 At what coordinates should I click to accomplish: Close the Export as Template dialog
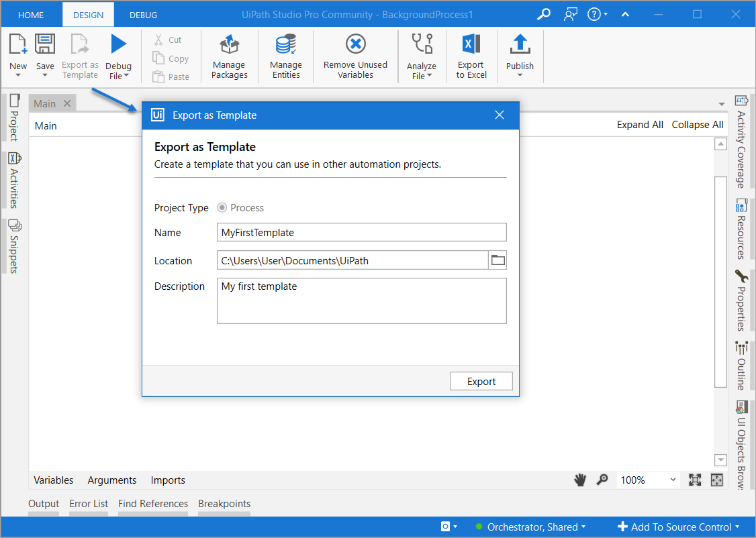click(500, 115)
